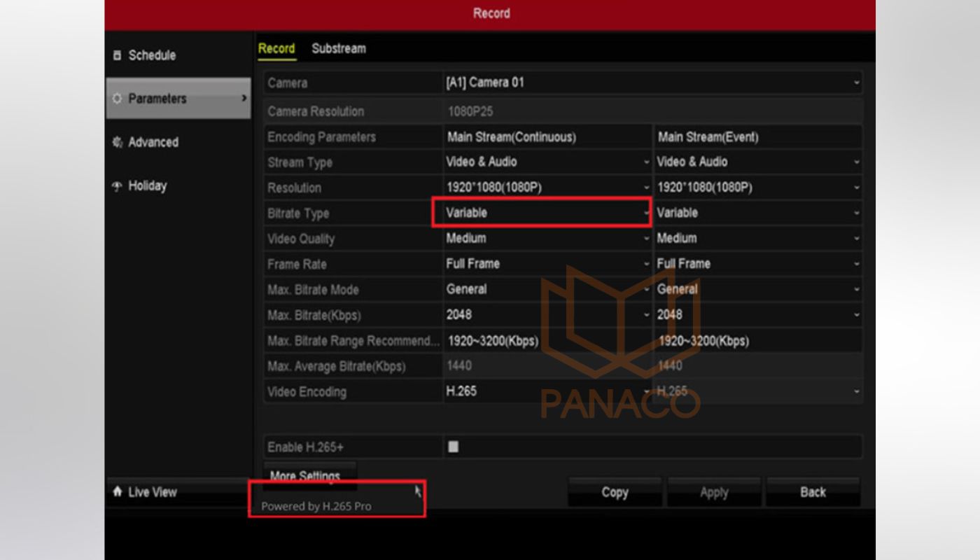Click the arrow next to Parameters
The width and height of the screenshot is (980, 560).
244,99
